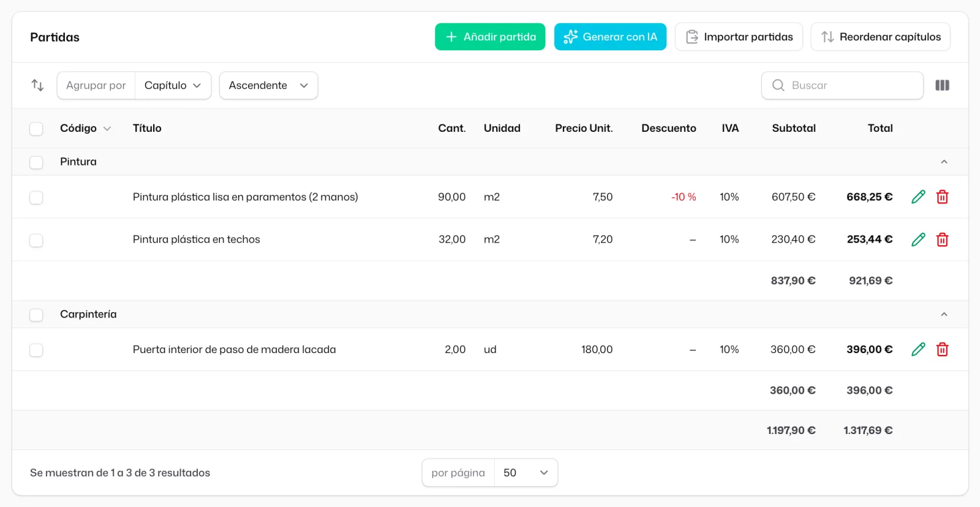Click the Precio Unit. column header
Viewport: 980px width, 507px height.
(x=584, y=128)
